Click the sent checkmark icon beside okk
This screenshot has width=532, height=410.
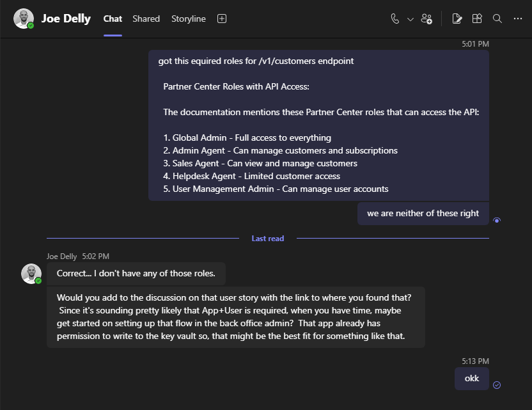(x=497, y=384)
